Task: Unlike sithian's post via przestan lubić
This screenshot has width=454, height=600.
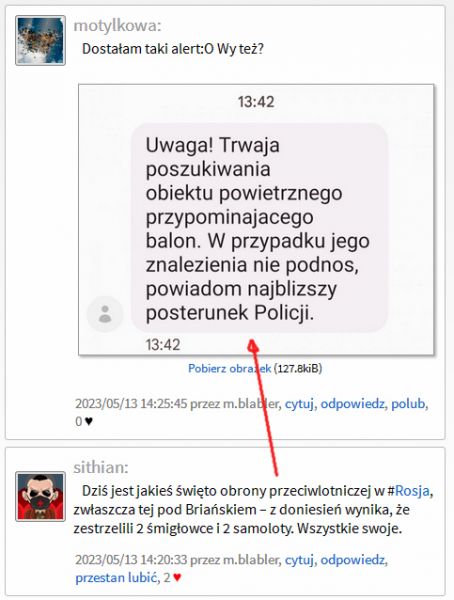Action: point(117,577)
